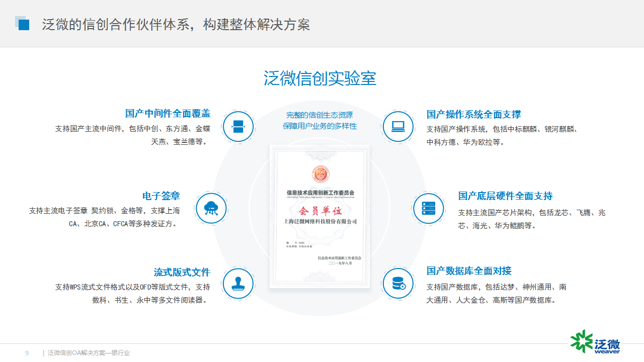Image resolution: width=644 pixels, height=362 pixels.
Task: Click the line CA、北京CA、CFCA等多种发证方。
Action: (x=124, y=224)
